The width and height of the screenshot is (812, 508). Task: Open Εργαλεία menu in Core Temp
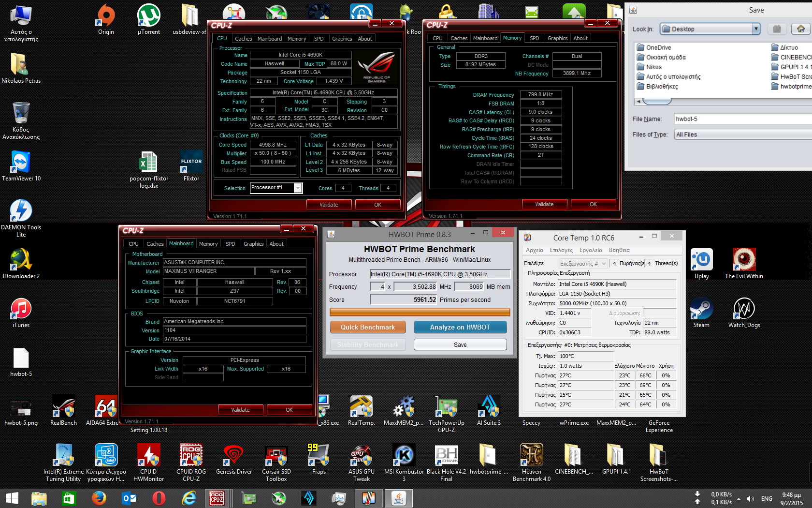[x=591, y=250]
